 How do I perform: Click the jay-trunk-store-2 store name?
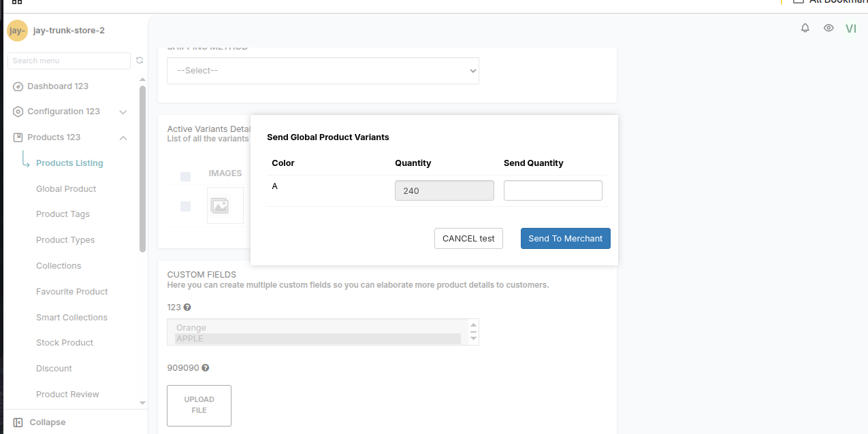(69, 31)
